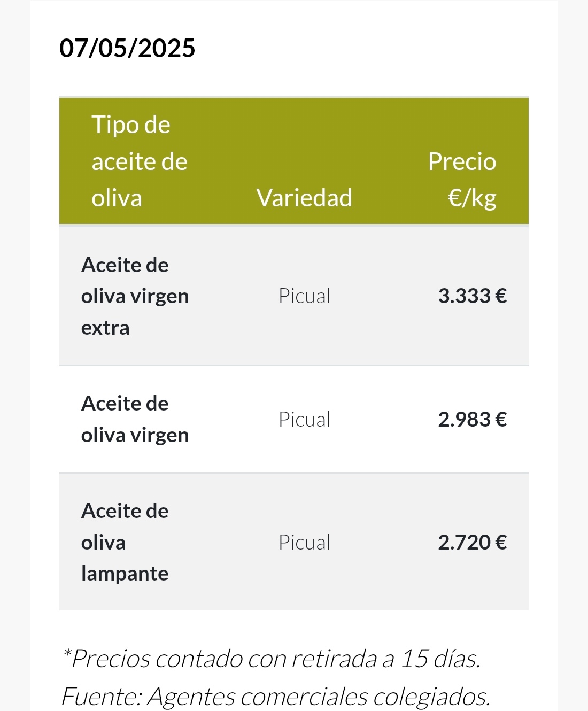The image size is (588, 711).
Task: Click Picual in the lampante row
Action: [304, 543]
